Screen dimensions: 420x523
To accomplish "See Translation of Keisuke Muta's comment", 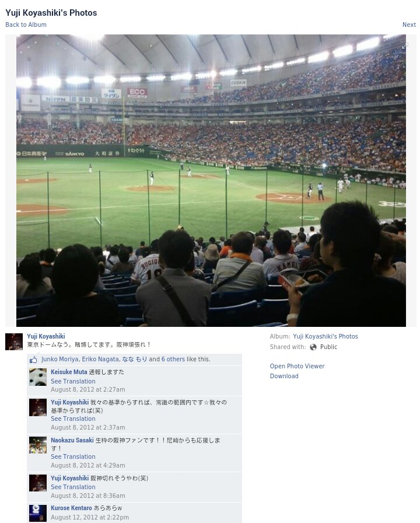I will (73, 381).
